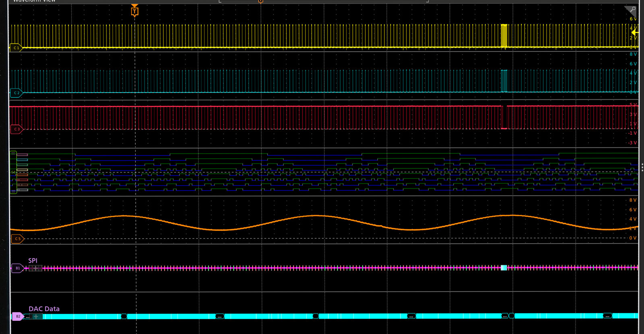Click the DAC Data bus label
The image size is (644, 334).
click(44, 309)
